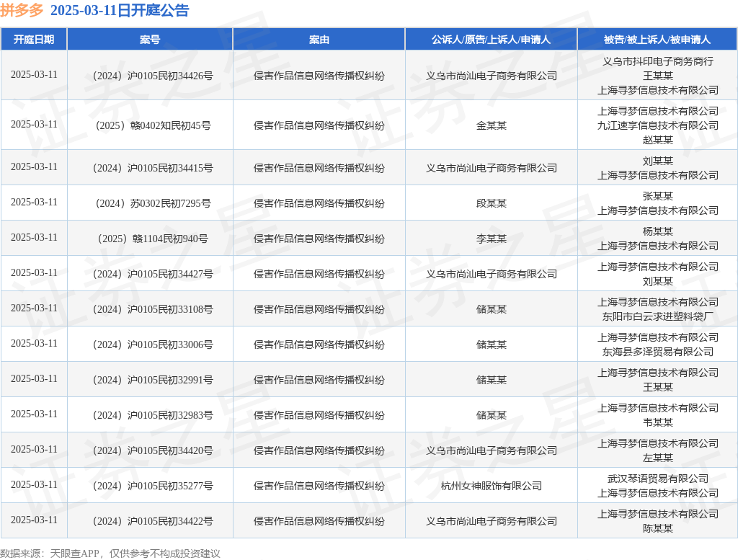Select the 案由 column header
Viewport: 738px width, 560px height.
coord(319,40)
